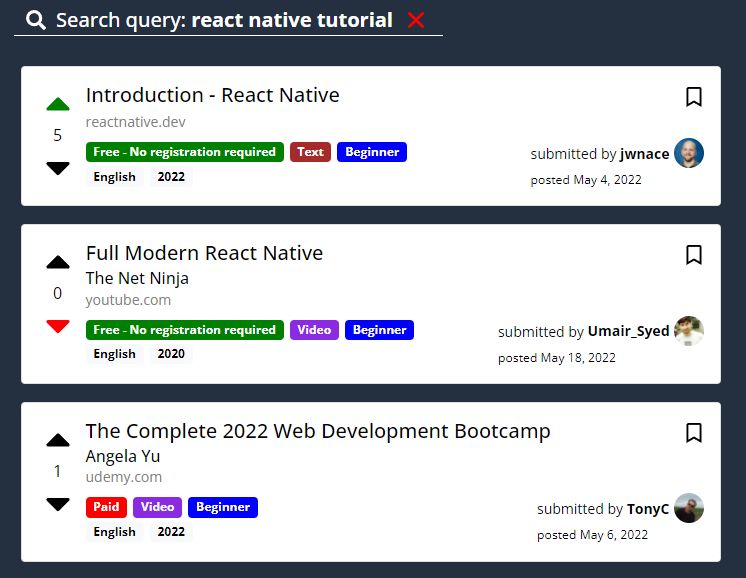Screen dimensions: 746x578
Task: Click Free tag on Introduction - React Native
Action: [185, 152]
